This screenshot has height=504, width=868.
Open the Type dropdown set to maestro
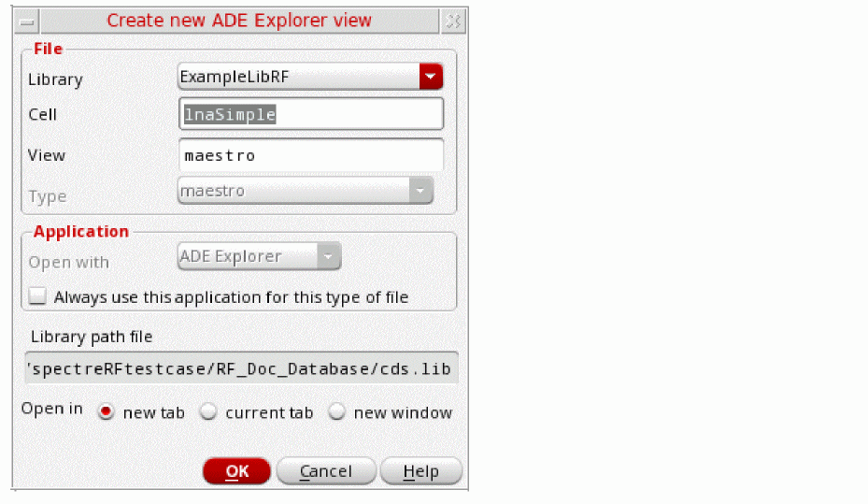(305, 191)
